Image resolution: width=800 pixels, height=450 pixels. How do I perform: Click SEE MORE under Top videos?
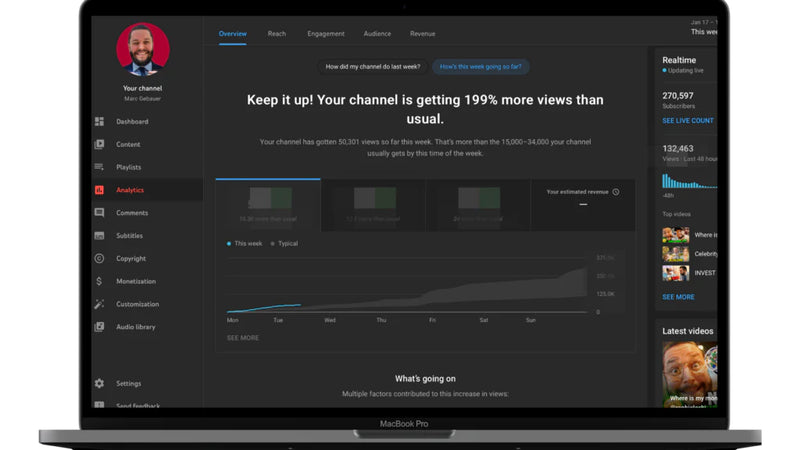678,297
